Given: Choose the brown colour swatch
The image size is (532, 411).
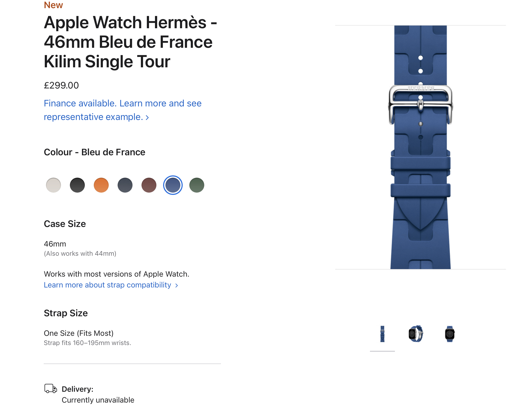Looking at the screenshot, I should [x=149, y=185].
